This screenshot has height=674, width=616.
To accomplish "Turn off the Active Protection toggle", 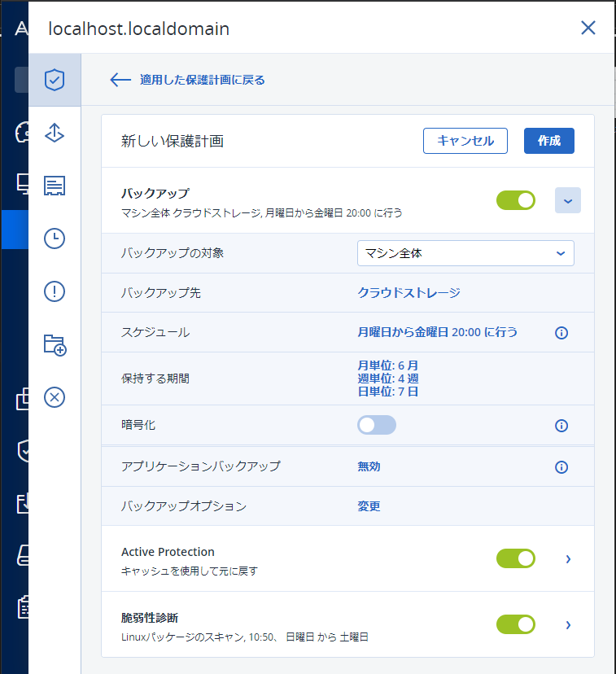I will tap(516, 558).
